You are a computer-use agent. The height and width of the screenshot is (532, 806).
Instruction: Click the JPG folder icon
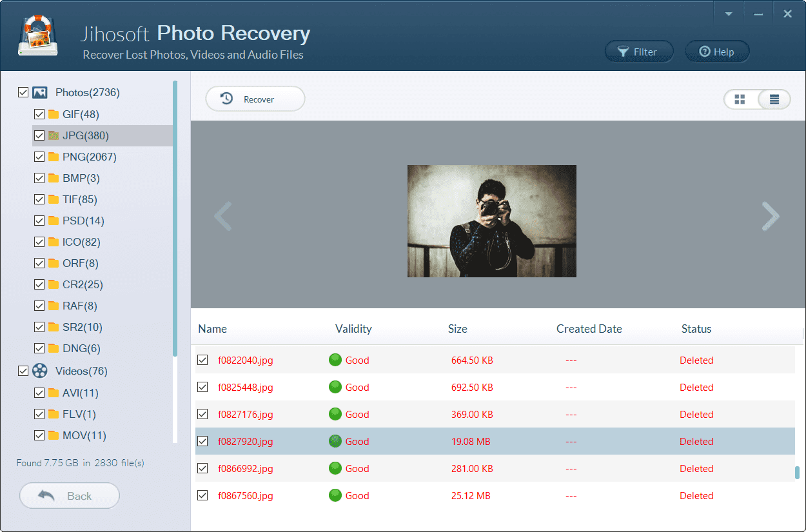[x=54, y=135]
